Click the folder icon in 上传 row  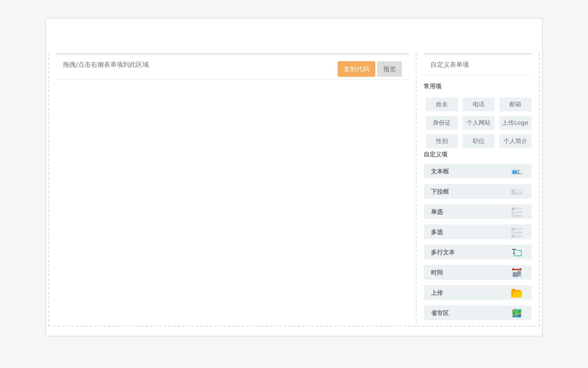[517, 293]
